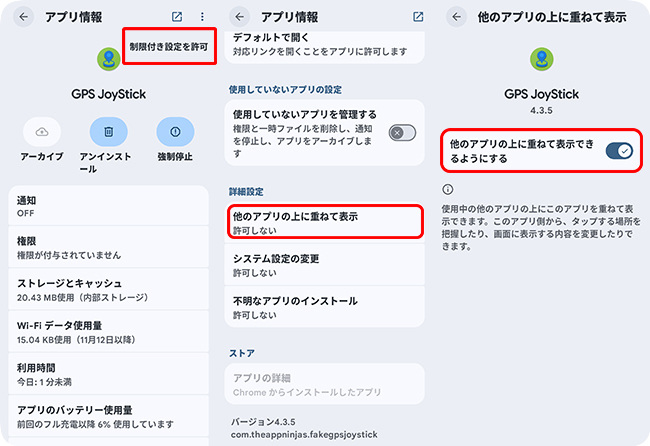This screenshot has width=650, height=446.
Task: Open 権限 settings row
Action: pyautogui.click(x=109, y=247)
